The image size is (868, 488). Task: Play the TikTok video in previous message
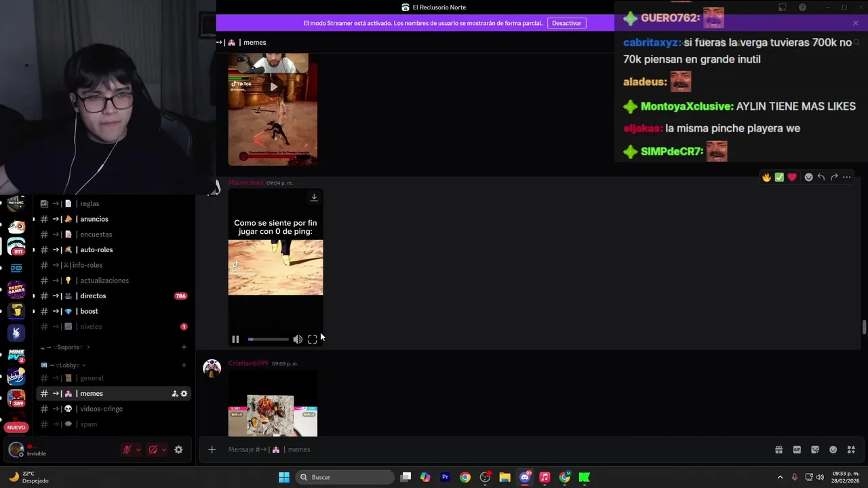[273, 86]
